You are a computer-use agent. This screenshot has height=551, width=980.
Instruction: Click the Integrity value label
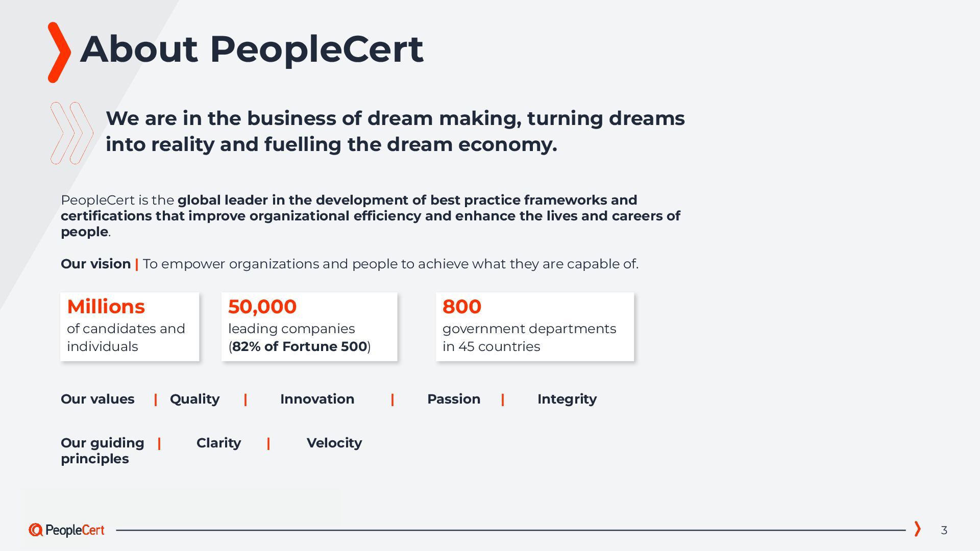(x=567, y=399)
